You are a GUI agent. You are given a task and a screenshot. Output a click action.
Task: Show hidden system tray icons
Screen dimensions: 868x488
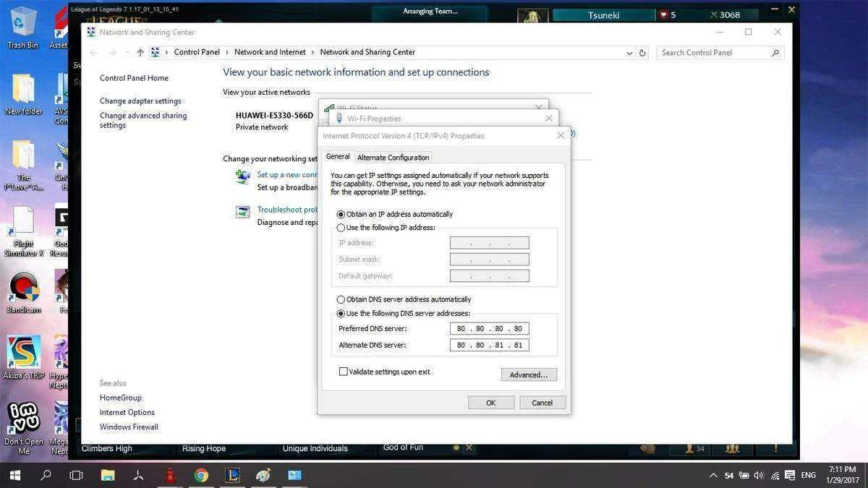pyautogui.click(x=713, y=475)
